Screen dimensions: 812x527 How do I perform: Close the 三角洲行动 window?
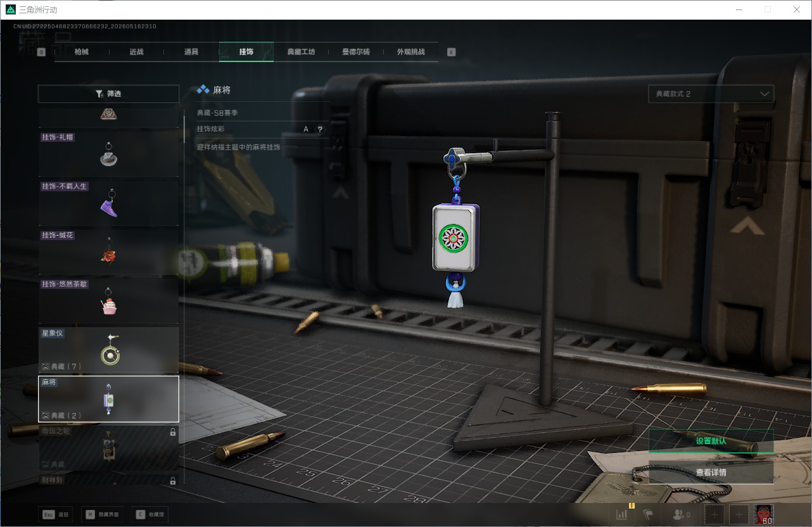point(797,10)
